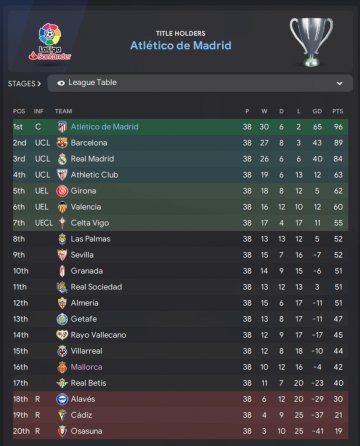This screenshot has width=360, height=446.
Task: Click the silver trophy icon
Action: [311, 42]
